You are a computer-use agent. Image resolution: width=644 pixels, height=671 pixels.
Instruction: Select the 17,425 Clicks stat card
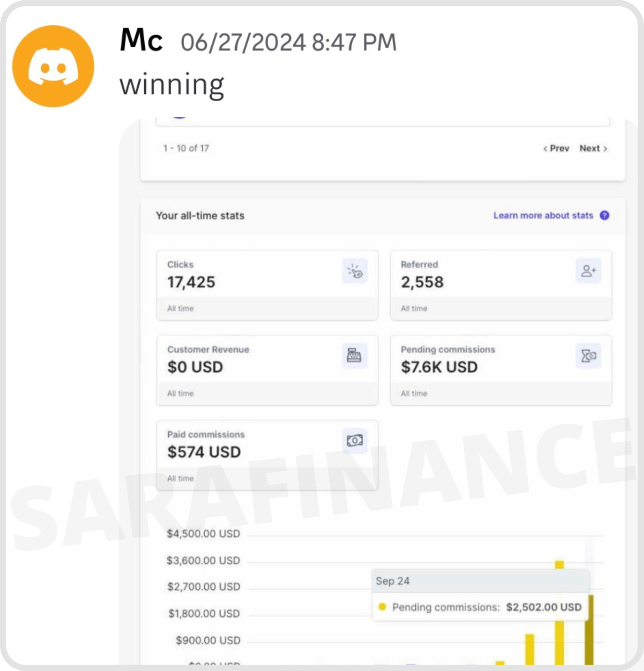point(267,285)
